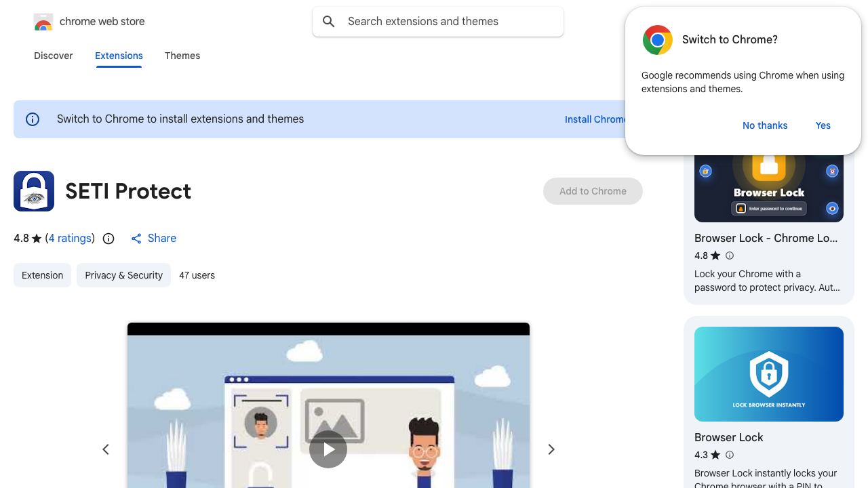
Task: Click "Lock your Chrome with a password" description
Action: point(767,281)
